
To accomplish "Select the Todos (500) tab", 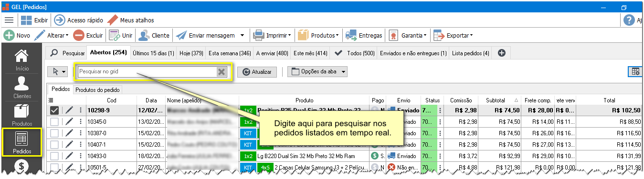I will [x=354, y=53].
